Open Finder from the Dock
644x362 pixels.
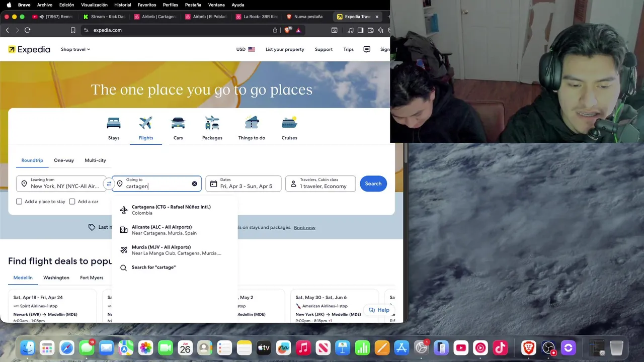coord(28,348)
